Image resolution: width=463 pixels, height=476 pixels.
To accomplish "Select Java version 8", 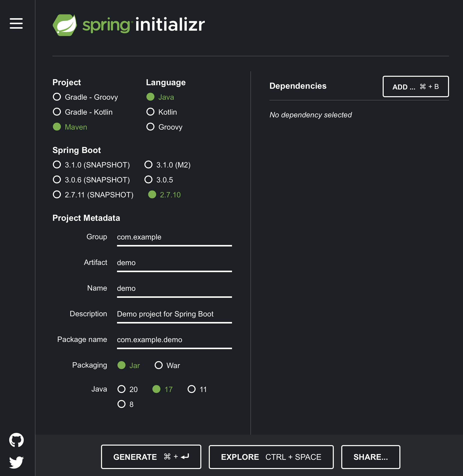I will (125, 404).
